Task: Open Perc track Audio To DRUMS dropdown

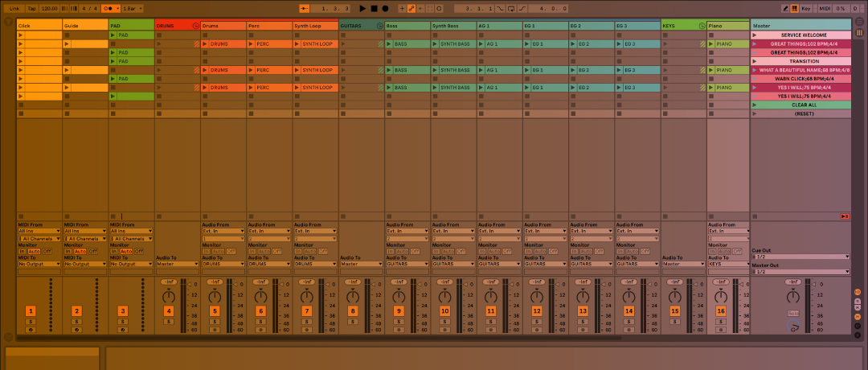Action: (x=269, y=264)
